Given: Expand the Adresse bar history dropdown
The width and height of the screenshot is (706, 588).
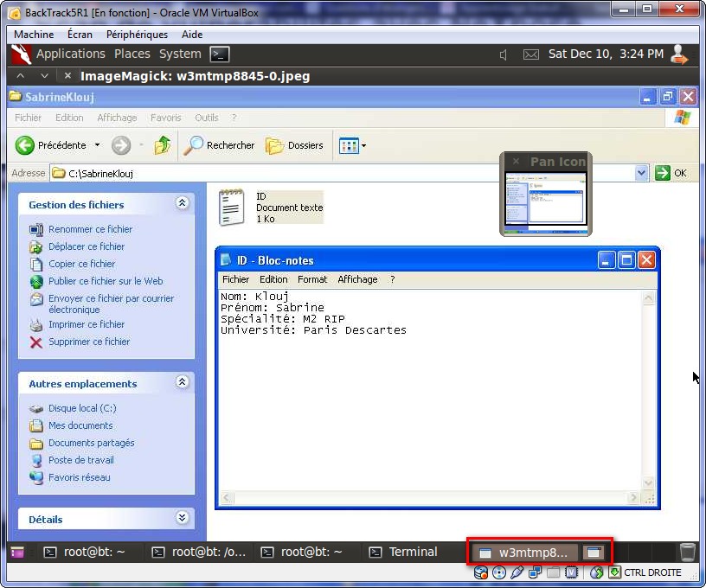Looking at the screenshot, I should pyautogui.click(x=642, y=173).
